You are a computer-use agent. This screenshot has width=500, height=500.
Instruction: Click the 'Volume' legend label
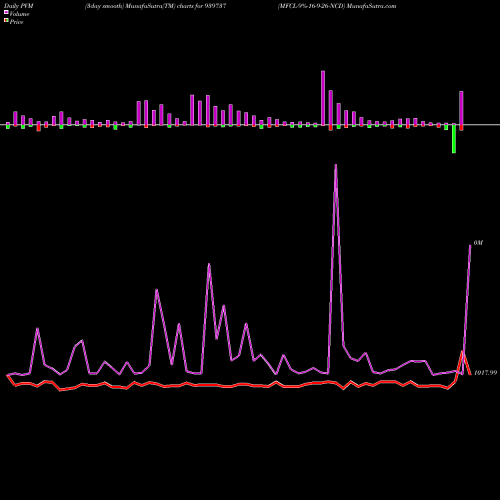(x=19, y=14)
